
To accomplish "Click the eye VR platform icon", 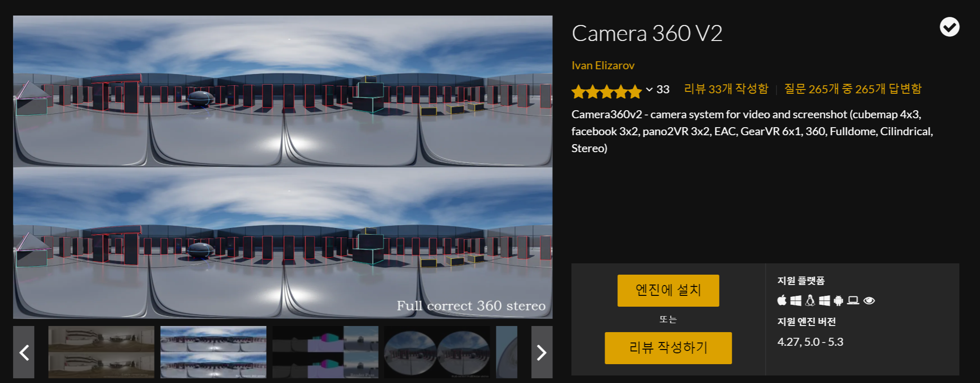I will [x=869, y=301].
